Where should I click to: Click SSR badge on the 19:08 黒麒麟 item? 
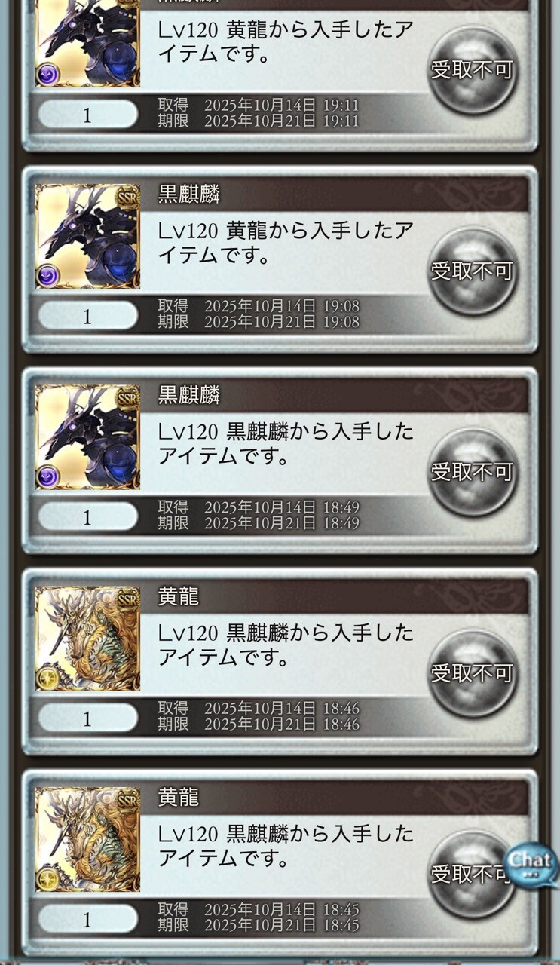(127, 197)
